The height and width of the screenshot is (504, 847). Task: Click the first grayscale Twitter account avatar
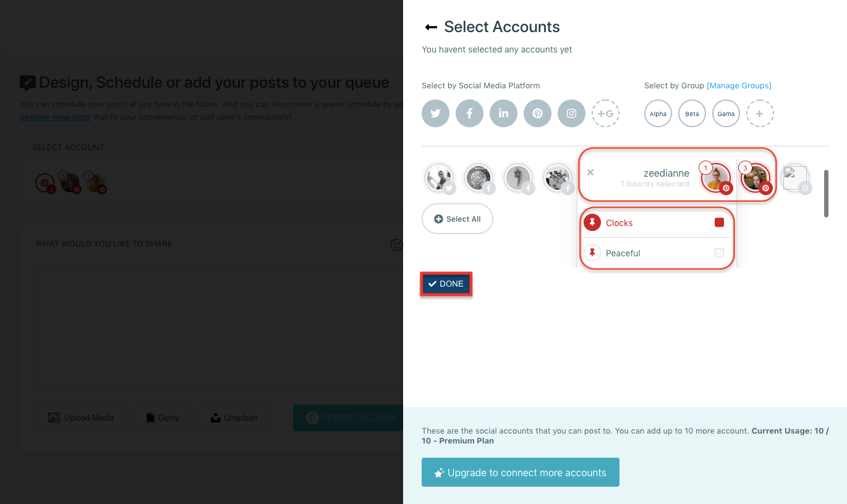pyautogui.click(x=439, y=178)
